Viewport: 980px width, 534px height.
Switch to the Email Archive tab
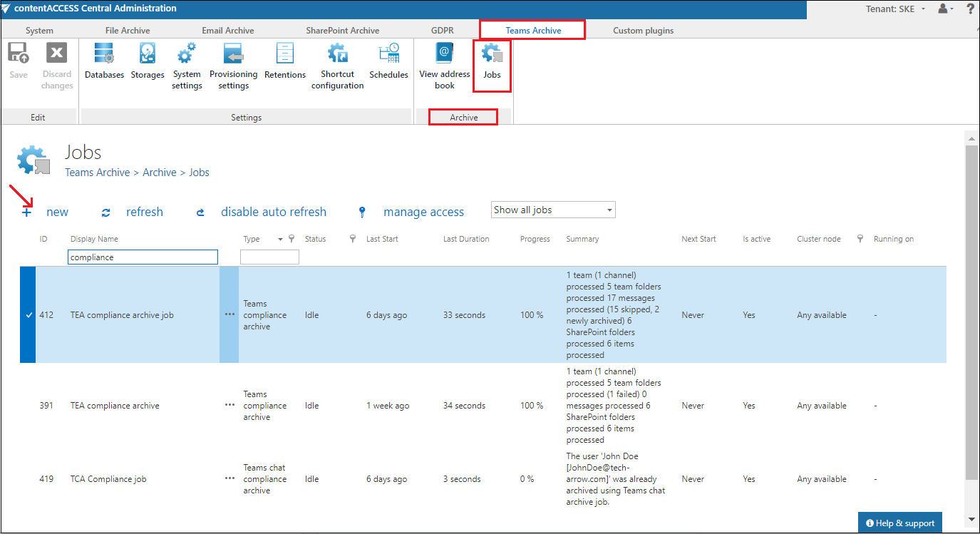[x=228, y=31]
